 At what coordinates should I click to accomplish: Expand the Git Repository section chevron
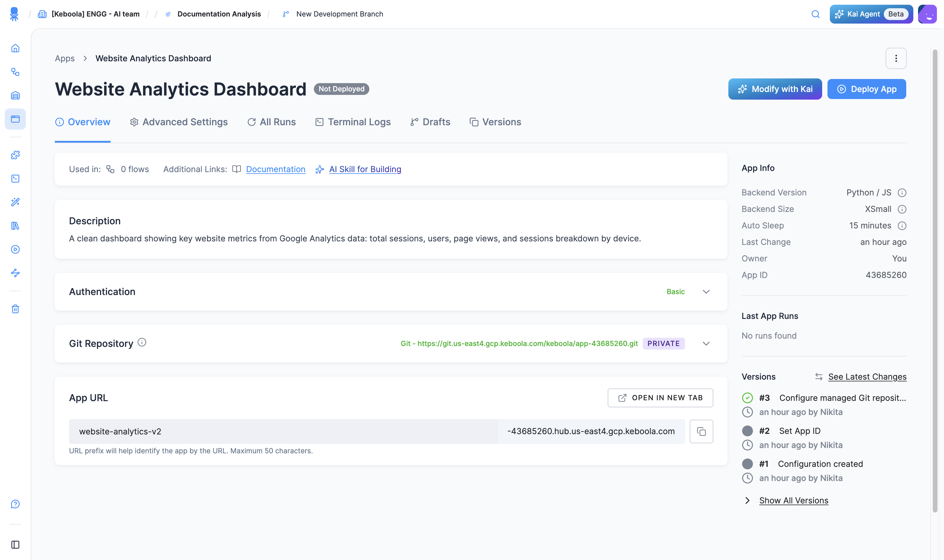(x=706, y=343)
